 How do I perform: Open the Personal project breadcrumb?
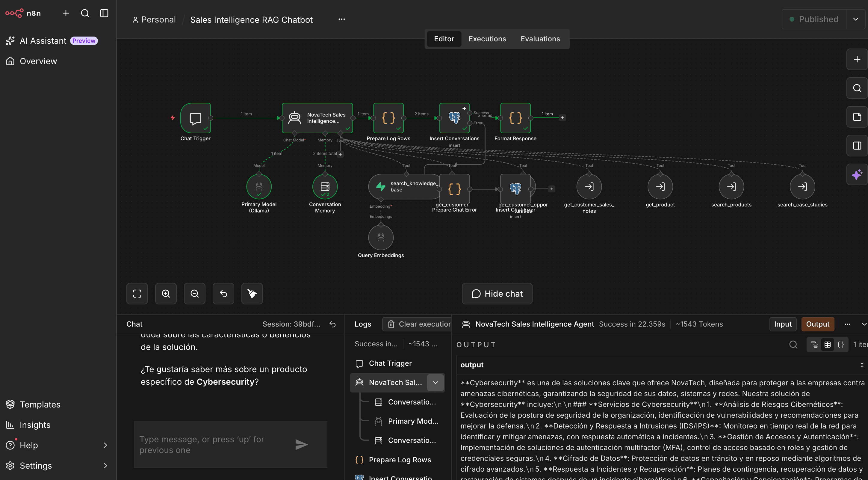pyautogui.click(x=154, y=19)
